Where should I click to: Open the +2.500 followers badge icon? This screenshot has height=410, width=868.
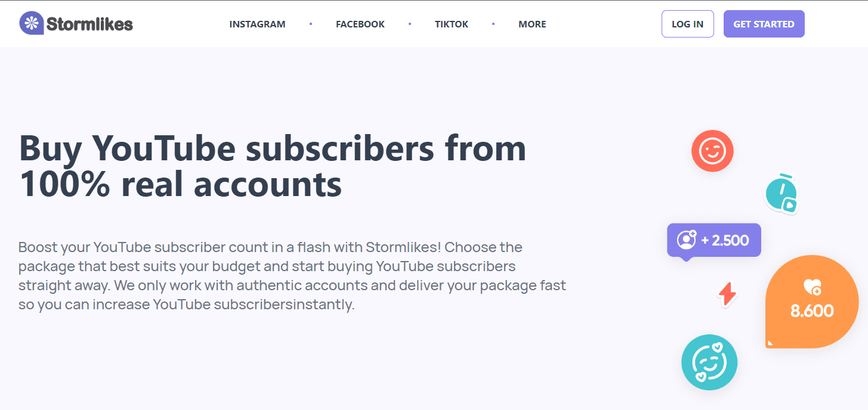point(713,240)
